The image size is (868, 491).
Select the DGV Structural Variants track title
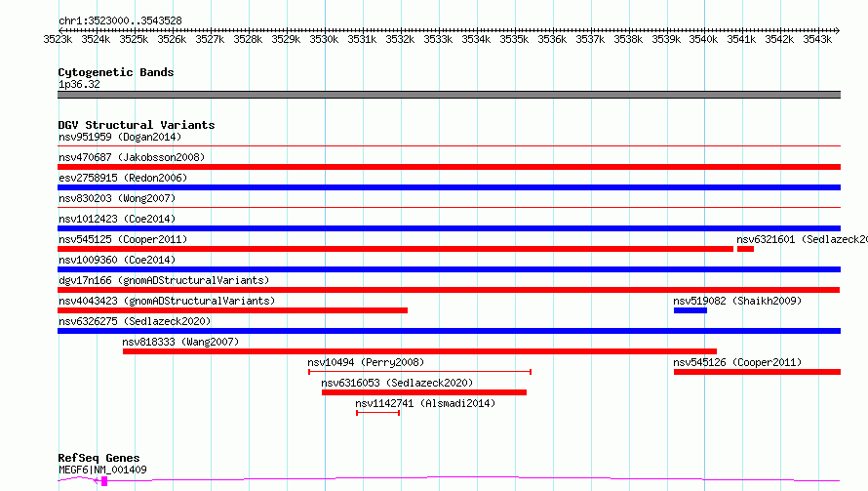[x=137, y=125]
